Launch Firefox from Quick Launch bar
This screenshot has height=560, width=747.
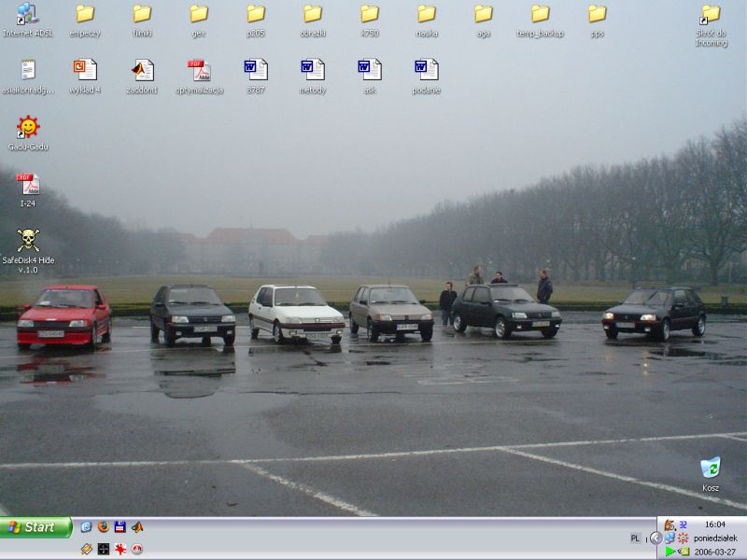[103, 527]
